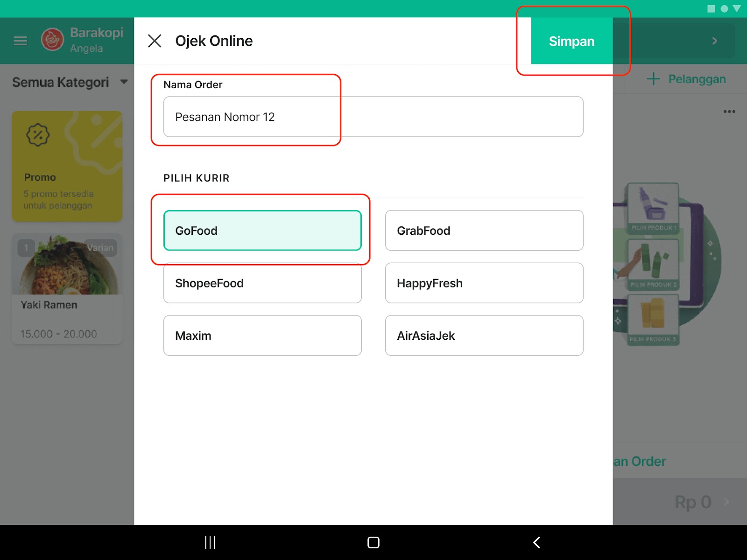Click the Varian badge on Yaki Ramen
Viewport: 747px width, 560px height.
100,248
